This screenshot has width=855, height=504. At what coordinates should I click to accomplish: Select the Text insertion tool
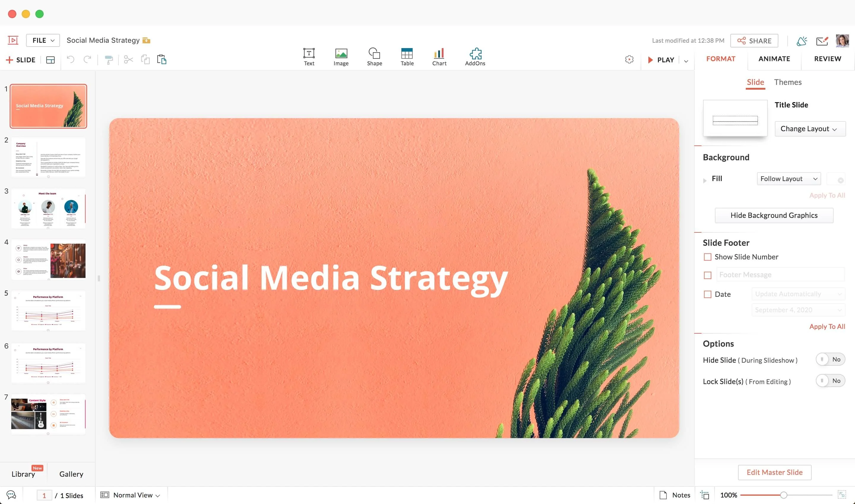(x=309, y=56)
